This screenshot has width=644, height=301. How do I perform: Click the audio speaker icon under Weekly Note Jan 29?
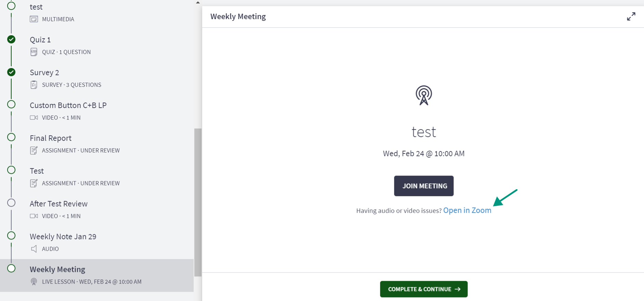[x=34, y=249]
